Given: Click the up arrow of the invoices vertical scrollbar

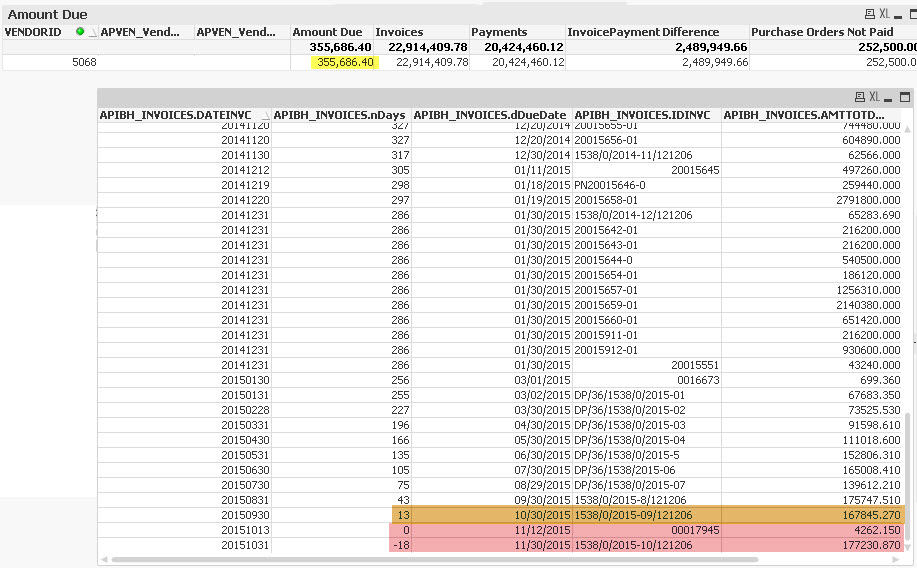Looking at the screenshot, I should point(908,128).
